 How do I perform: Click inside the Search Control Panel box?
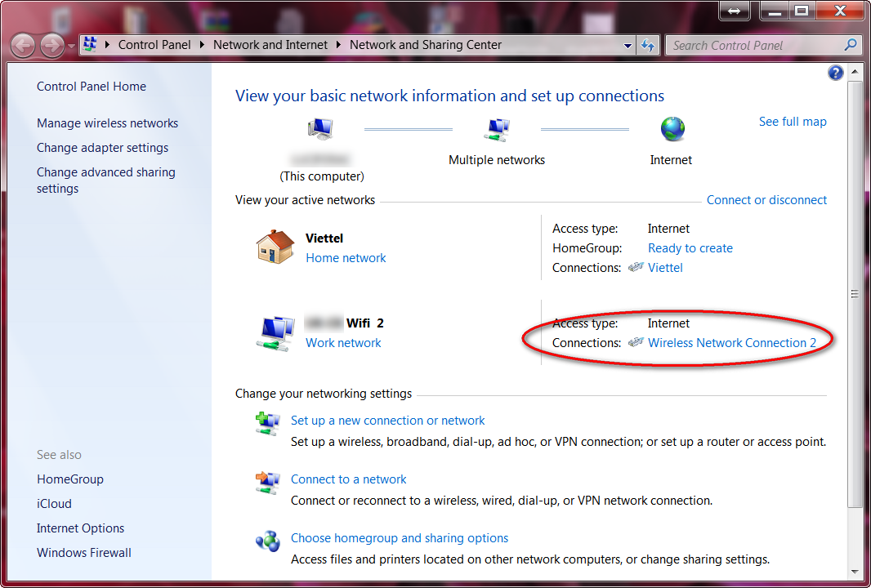point(752,45)
